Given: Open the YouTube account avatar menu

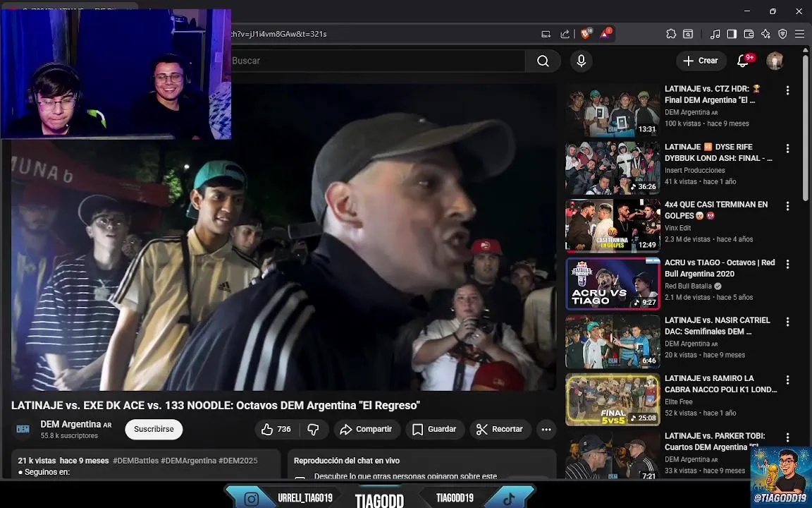Looking at the screenshot, I should point(775,61).
